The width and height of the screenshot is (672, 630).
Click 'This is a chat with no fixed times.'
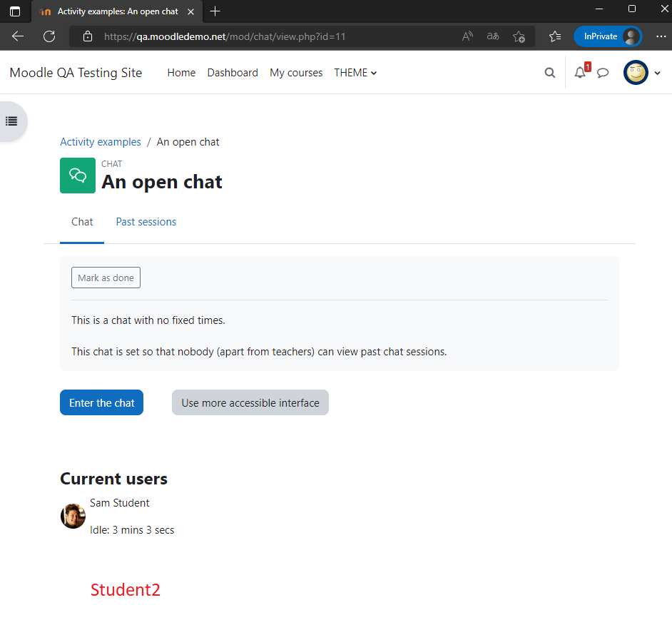(148, 320)
